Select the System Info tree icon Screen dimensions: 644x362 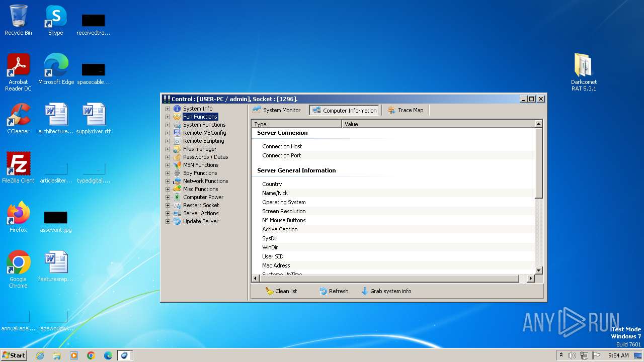tap(177, 109)
